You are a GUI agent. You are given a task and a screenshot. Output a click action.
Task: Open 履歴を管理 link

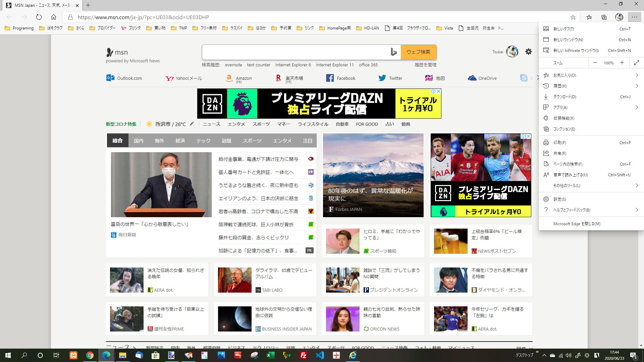click(425, 65)
